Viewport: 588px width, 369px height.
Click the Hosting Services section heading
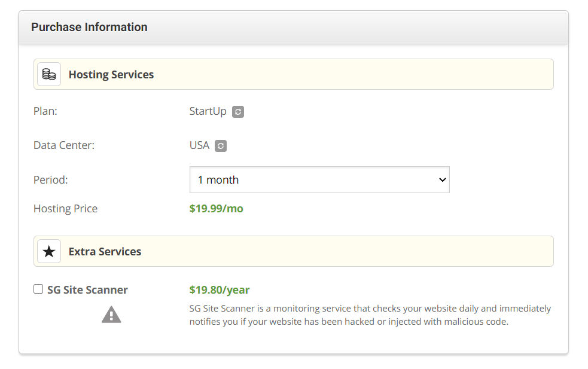[111, 75]
